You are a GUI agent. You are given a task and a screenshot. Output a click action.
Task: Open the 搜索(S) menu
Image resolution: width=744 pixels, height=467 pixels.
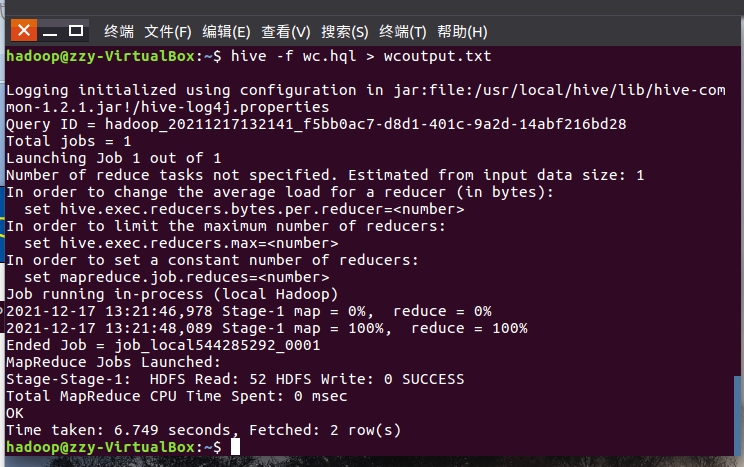344,32
